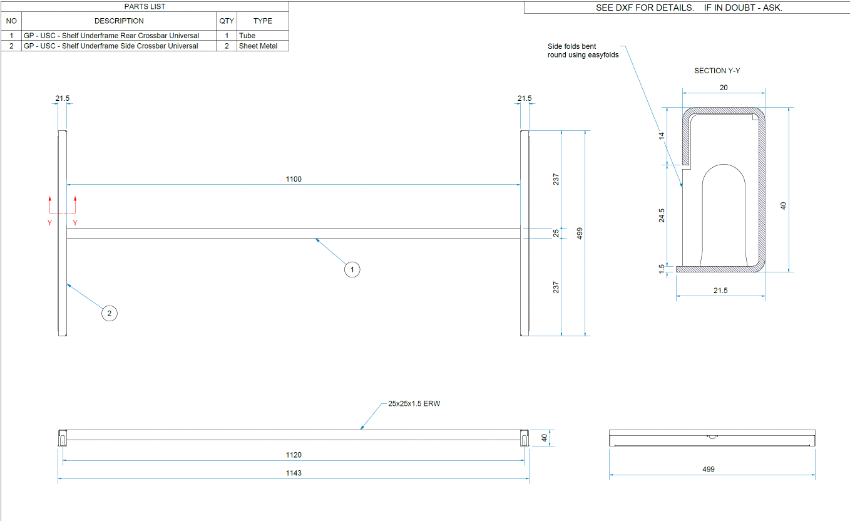The image size is (850, 521).
Task: Select the Tube type cell in parts list
Action: tap(247, 35)
